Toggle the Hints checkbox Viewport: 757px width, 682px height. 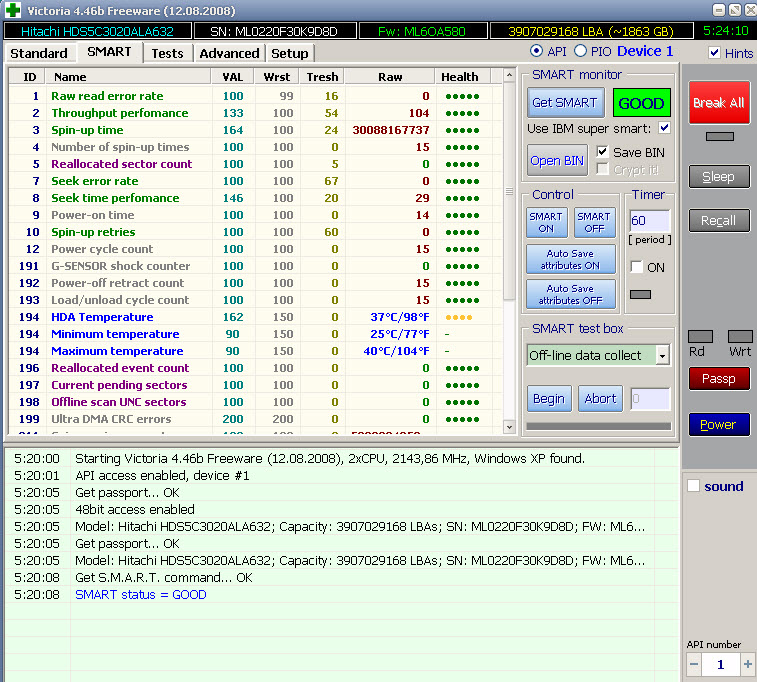[x=715, y=53]
